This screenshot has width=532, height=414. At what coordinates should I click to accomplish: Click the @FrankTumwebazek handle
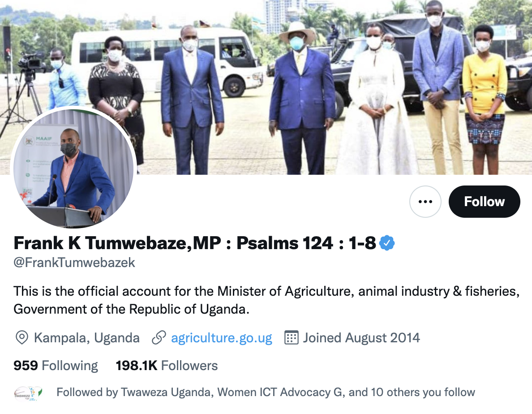click(74, 263)
